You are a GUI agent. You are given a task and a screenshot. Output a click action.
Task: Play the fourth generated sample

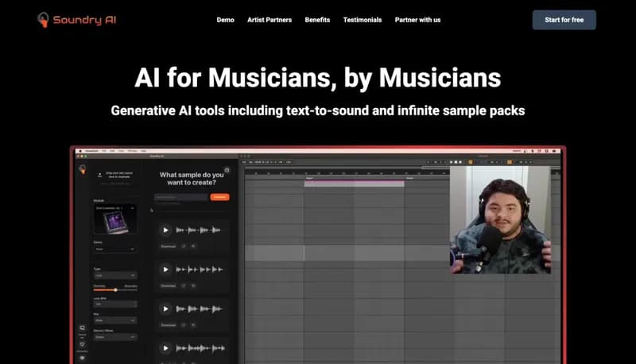click(165, 348)
